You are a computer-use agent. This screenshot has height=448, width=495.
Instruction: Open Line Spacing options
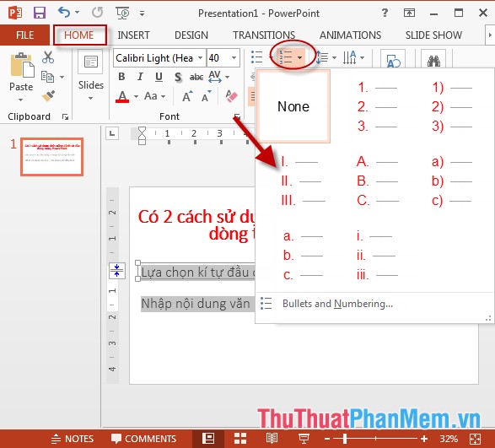click(326, 57)
